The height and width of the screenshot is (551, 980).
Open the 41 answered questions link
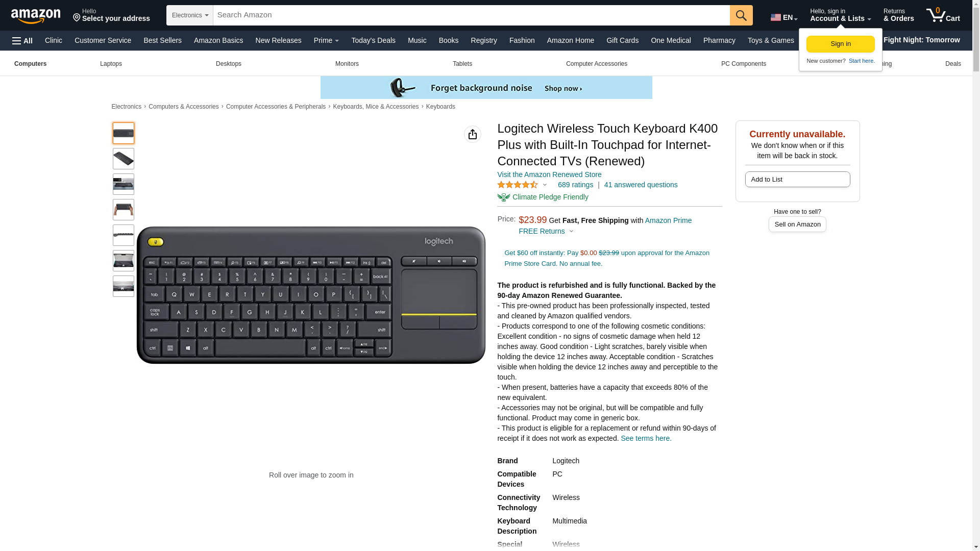pos(641,185)
